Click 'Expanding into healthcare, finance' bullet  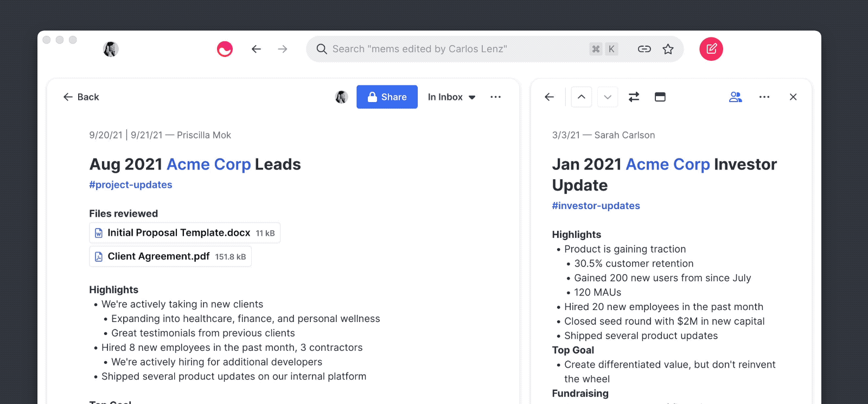click(x=245, y=319)
